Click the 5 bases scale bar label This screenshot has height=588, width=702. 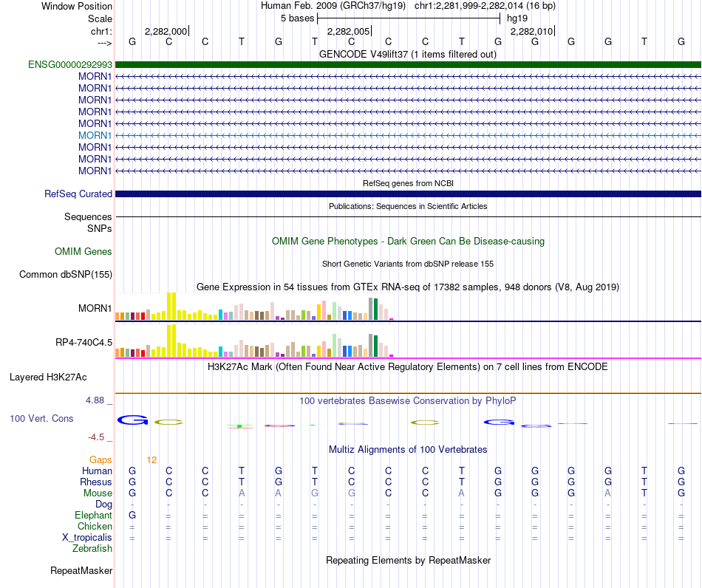[297, 18]
